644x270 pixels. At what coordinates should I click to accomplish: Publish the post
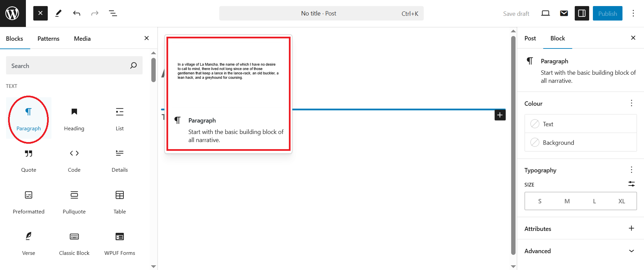(x=607, y=13)
